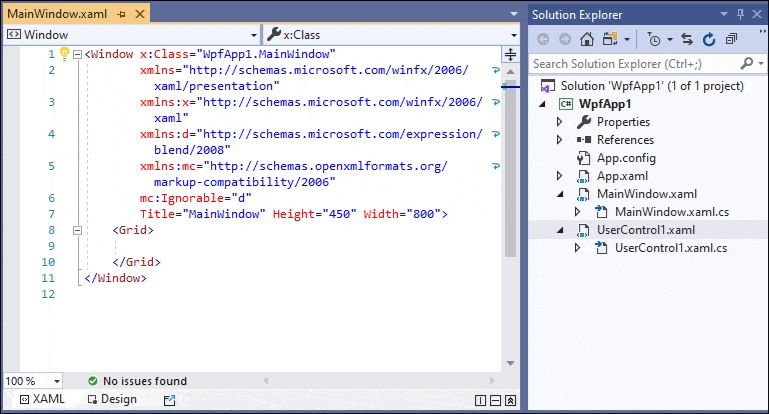Click the editor scrollbar down arrow
This screenshot has height=414, width=769.
point(510,363)
